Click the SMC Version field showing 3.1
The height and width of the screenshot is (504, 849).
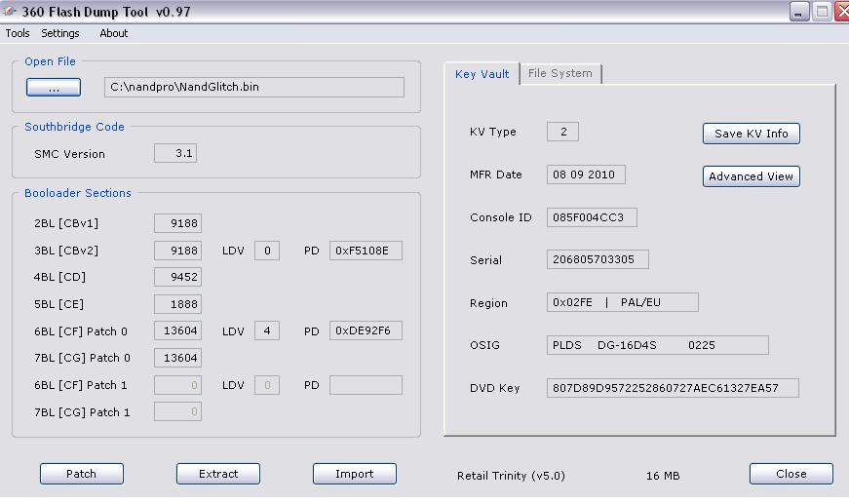coord(174,153)
